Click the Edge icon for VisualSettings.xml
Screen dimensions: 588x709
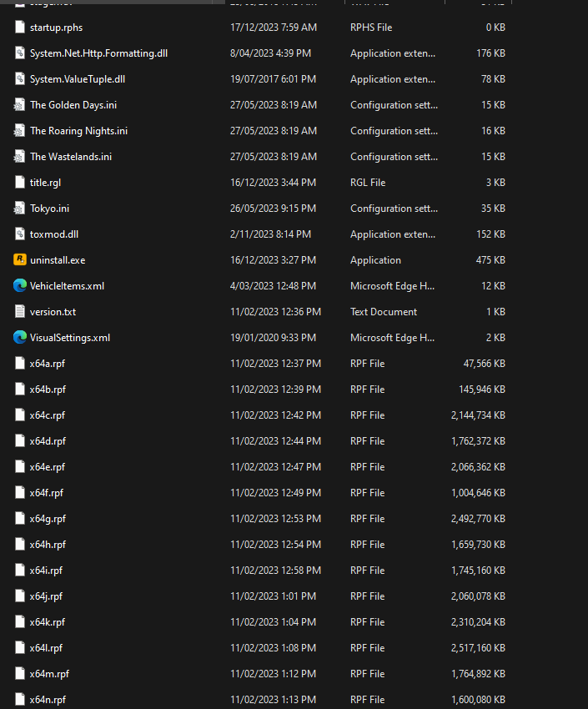(x=20, y=337)
